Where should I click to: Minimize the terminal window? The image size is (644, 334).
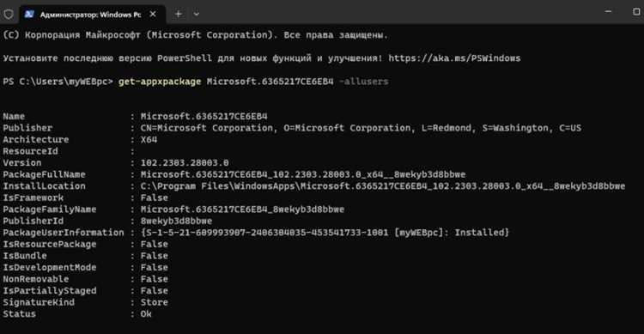click(x=608, y=12)
